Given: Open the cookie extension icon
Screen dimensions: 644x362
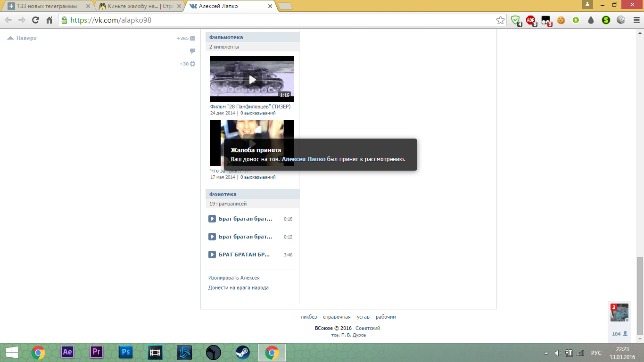Looking at the screenshot, I should tap(561, 20).
